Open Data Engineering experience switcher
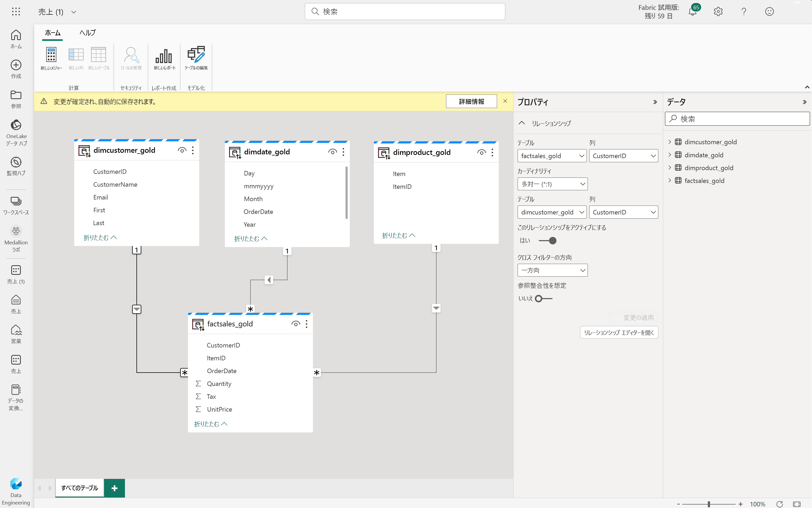 pos(16,491)
